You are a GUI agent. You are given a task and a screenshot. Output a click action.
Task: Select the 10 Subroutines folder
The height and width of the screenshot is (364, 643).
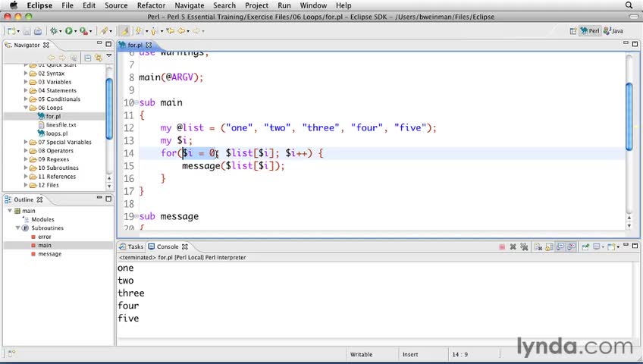click(58, 168)
